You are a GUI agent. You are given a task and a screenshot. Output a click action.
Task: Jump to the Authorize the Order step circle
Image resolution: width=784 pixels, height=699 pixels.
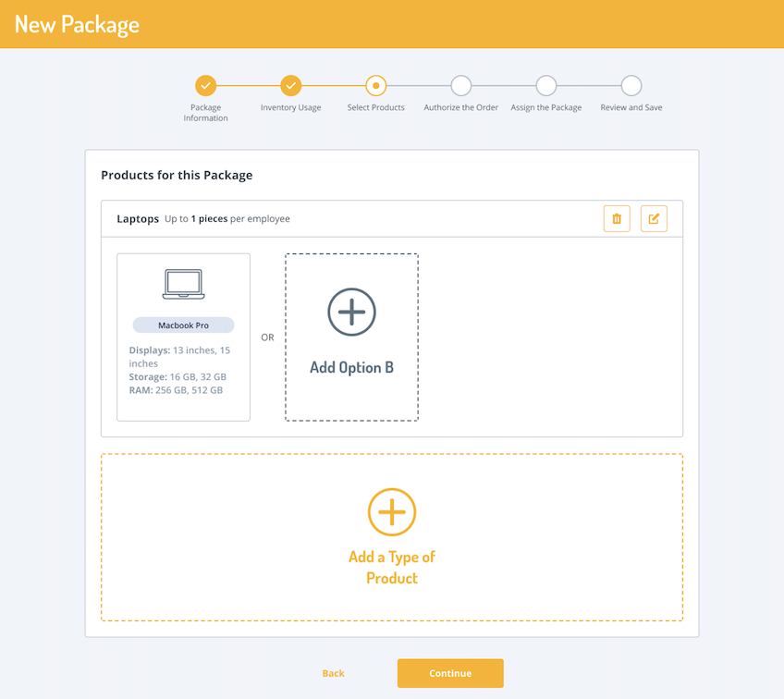click(461, 86)
